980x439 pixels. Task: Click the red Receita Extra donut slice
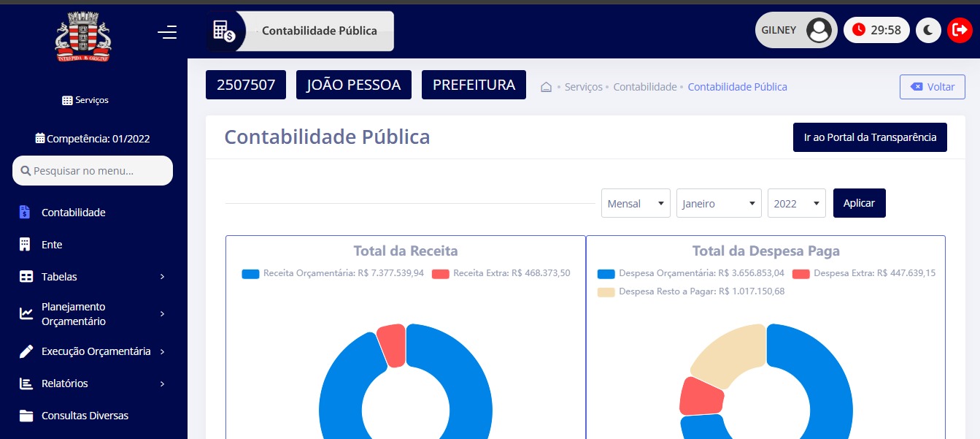[392, 346]
